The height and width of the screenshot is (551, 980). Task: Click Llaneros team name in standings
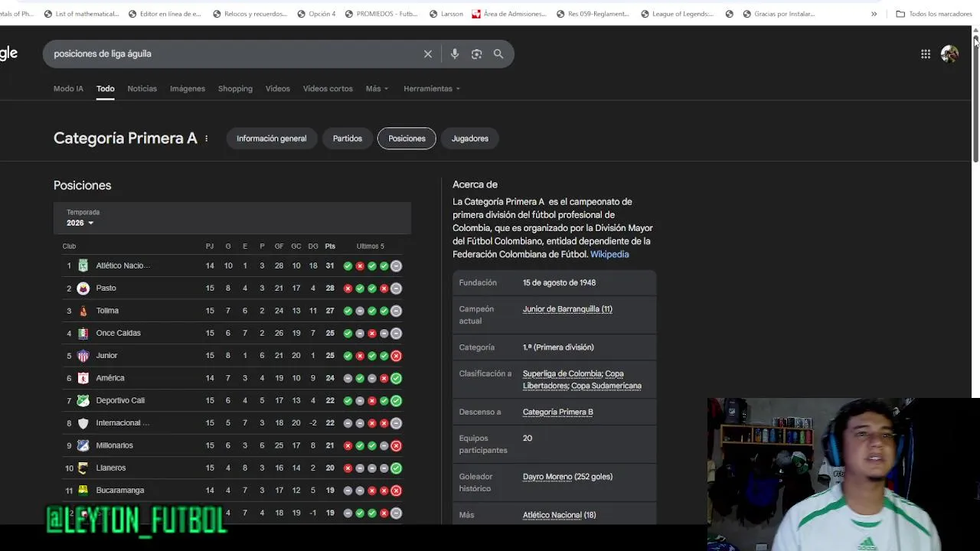111,468
